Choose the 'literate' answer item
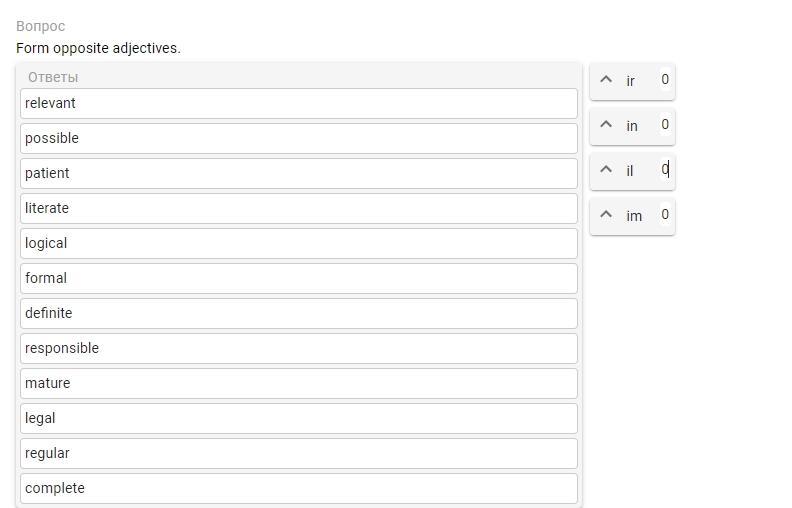The height and width of the screenshot is (508, 792). point(298,208)
